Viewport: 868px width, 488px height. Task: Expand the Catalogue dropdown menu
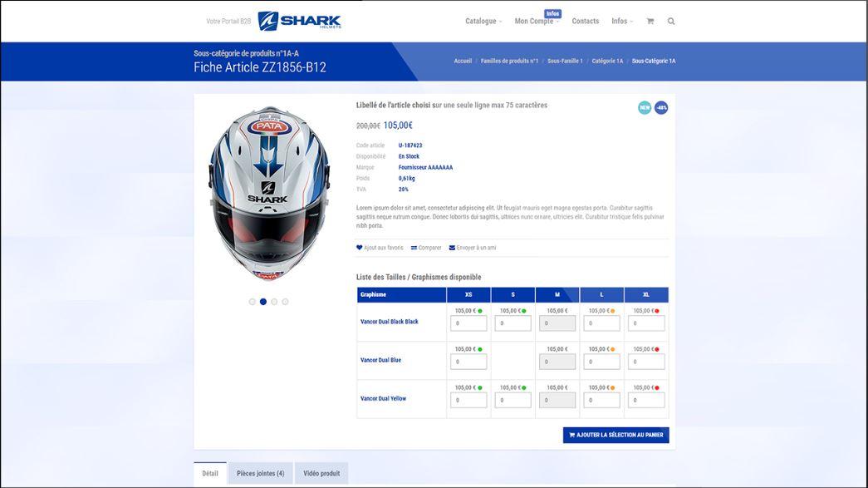[483, 21]
